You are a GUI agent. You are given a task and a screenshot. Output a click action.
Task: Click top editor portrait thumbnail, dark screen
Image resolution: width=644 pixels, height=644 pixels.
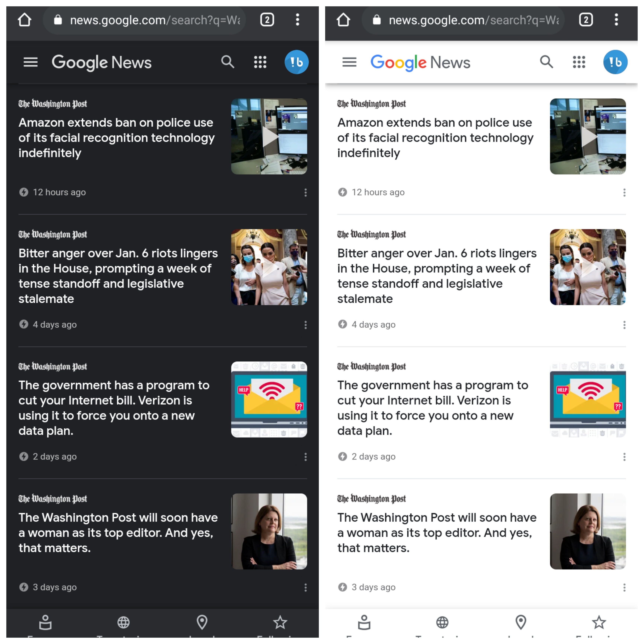(x=269, y=531)
